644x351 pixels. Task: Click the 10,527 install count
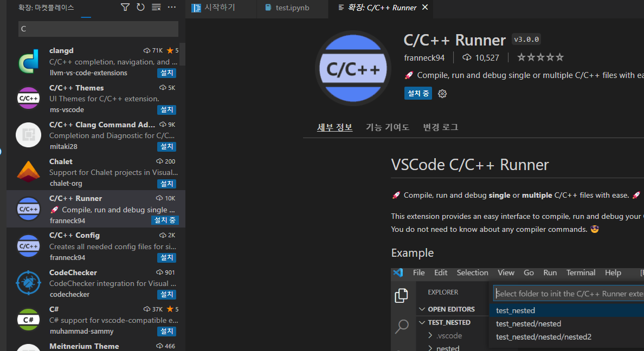[x=480, y=58]
